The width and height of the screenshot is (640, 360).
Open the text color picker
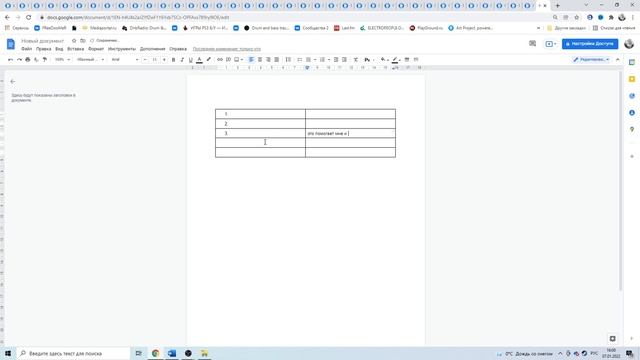(199, 60)
